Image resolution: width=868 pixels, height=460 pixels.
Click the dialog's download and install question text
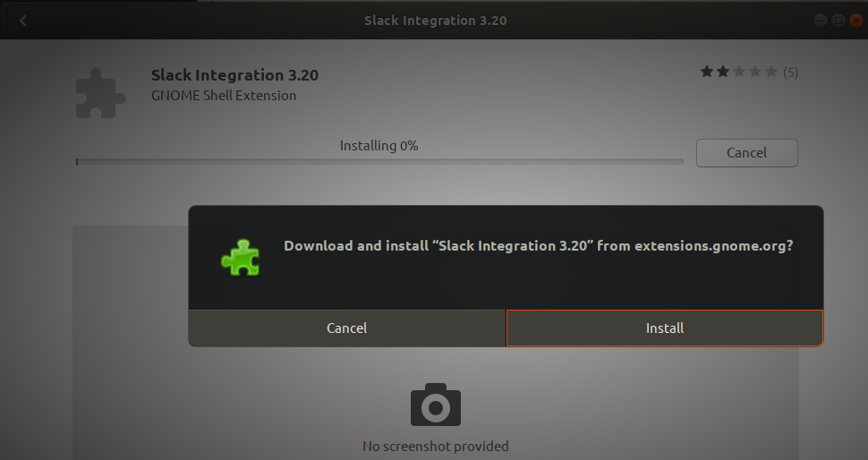pyautogui.click(x=539, y=246)
